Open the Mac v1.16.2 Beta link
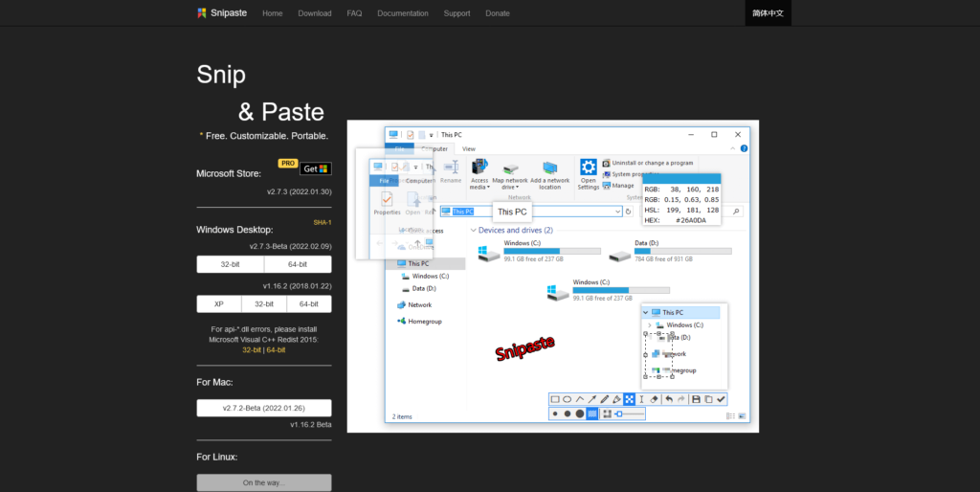The width and height of the screenshot is (980, 492). (311, 424)
